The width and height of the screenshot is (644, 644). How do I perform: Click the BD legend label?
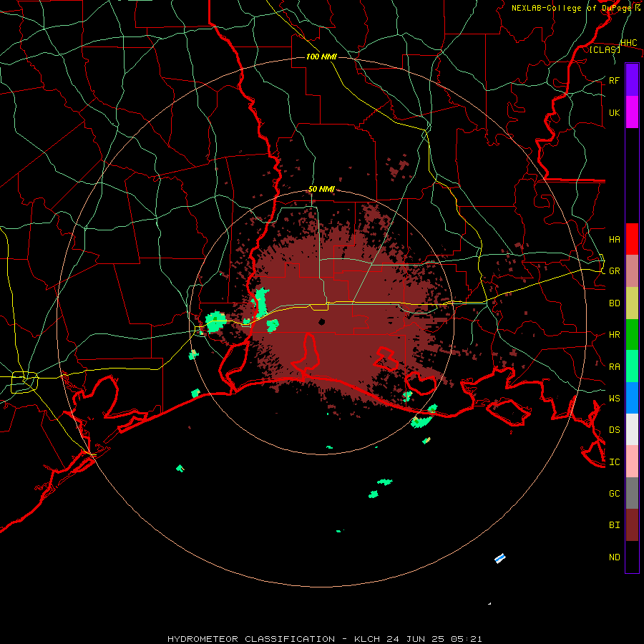[x=614, y=303]
